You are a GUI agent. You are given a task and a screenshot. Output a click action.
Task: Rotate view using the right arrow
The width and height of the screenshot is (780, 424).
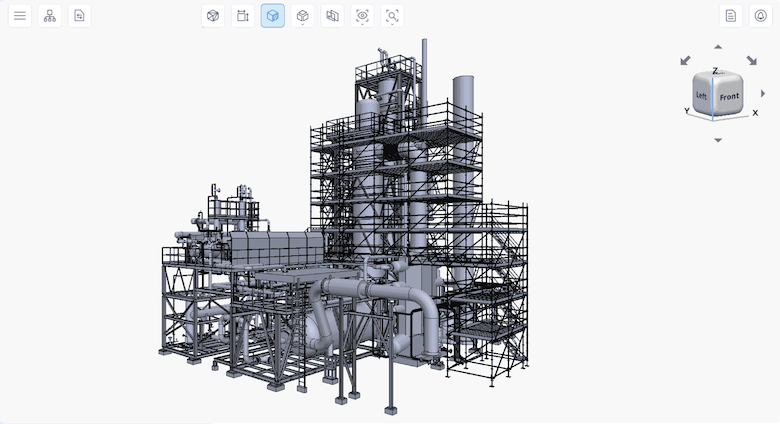pos(763,93)
